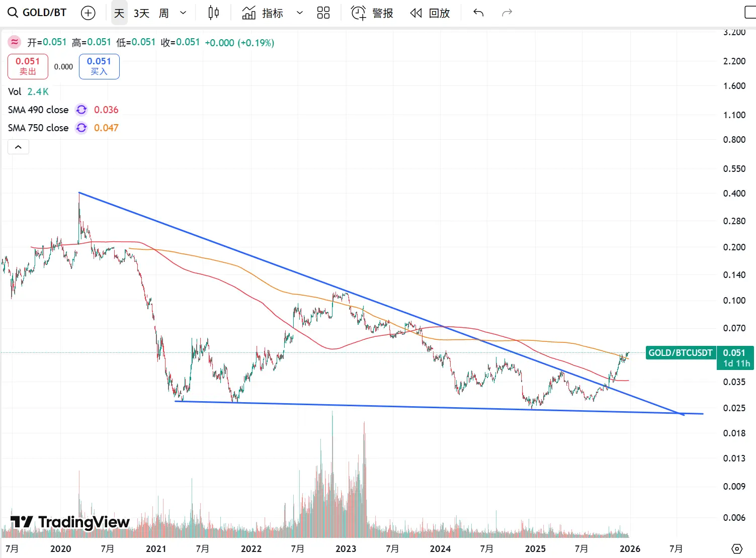Switch to the 周 weekly timeframe
This screenshot has height=558, width=756.
(164, 13)
